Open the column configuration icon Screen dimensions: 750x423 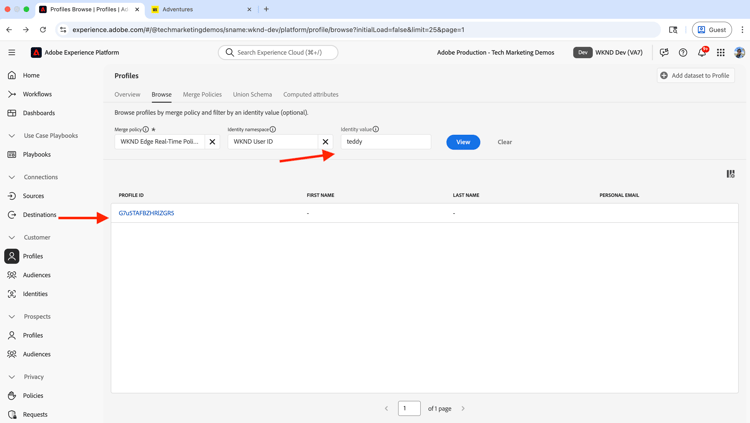click(x=730, y=174)
